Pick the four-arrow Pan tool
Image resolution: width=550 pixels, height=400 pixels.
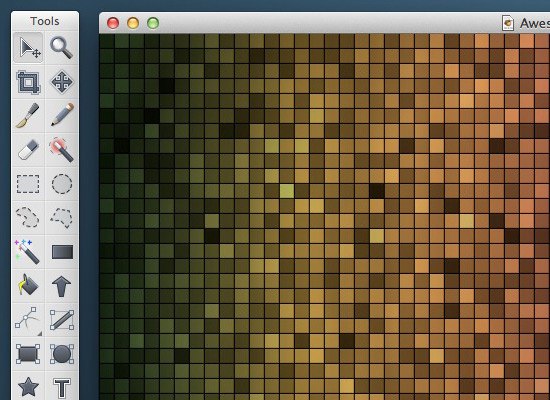61,82
